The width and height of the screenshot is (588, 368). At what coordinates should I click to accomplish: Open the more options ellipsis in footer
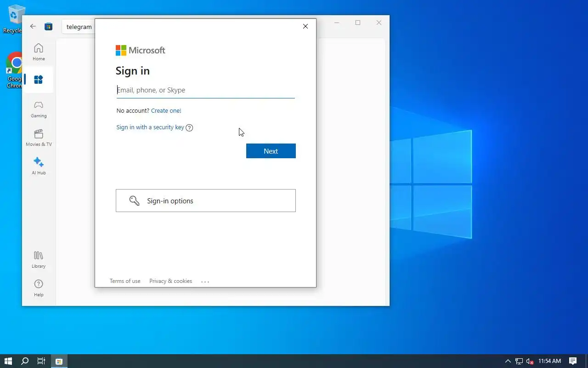coord(205,282)
